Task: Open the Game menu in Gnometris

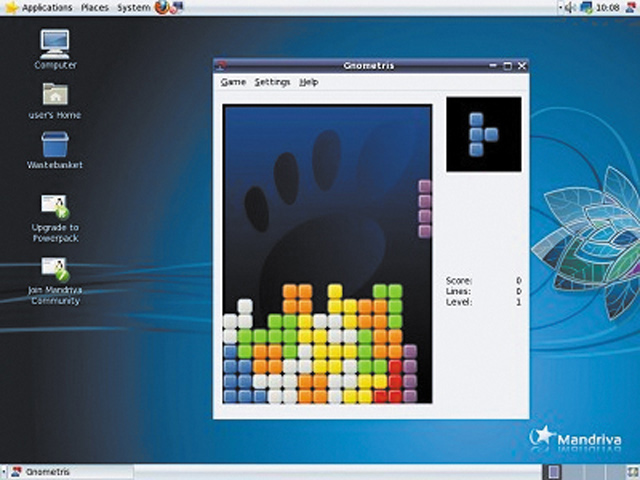Action: point(233,82)
